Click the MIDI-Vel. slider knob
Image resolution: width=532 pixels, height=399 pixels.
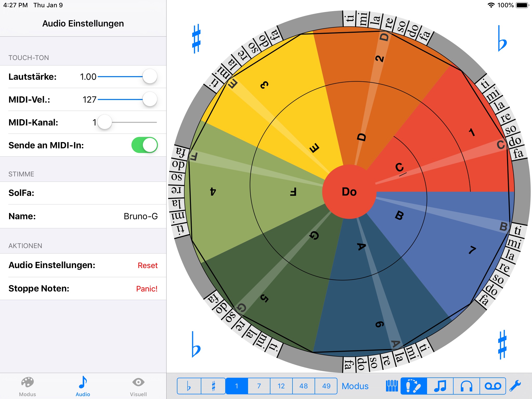[x=150, y=99]
